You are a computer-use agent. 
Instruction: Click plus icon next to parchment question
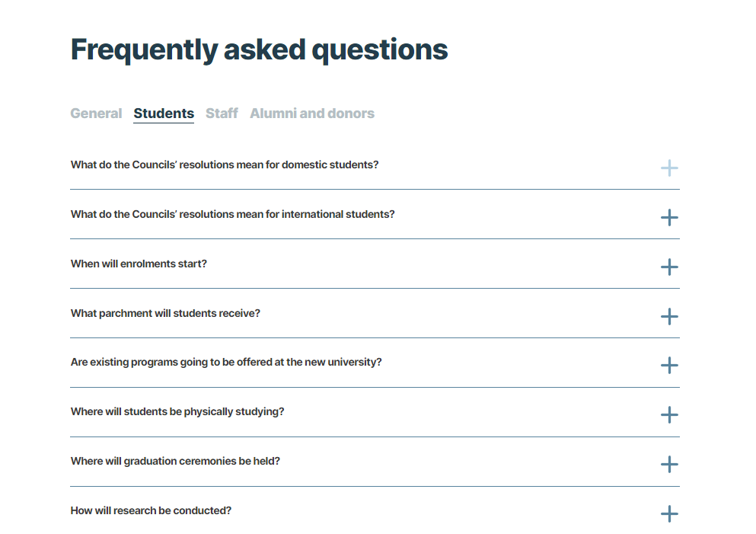[668, 317]
